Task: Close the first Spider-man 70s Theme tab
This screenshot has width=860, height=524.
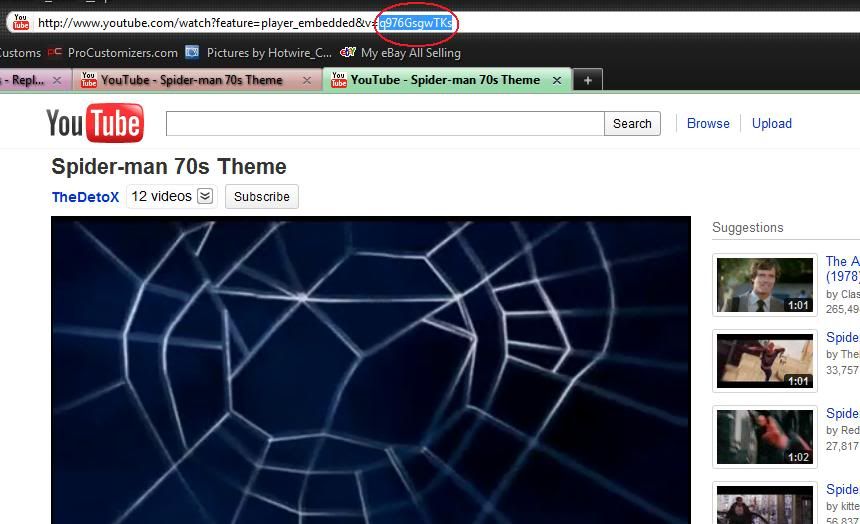Action: (307, 81)
